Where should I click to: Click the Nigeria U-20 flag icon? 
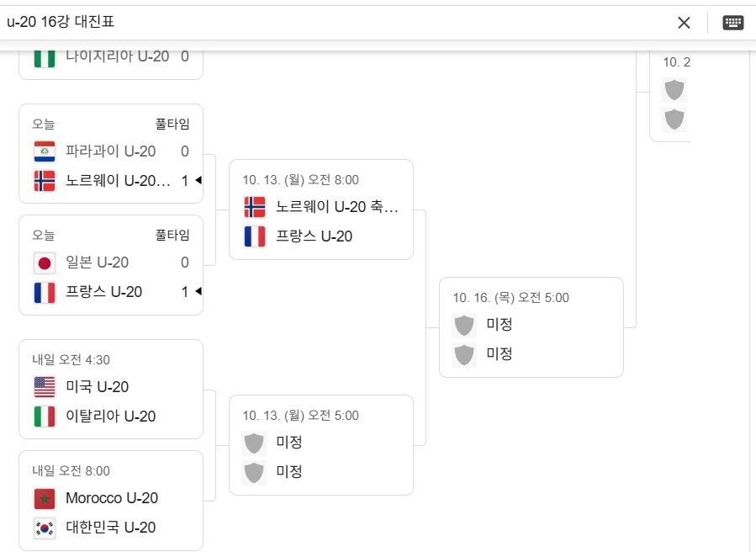tap(45, 57)
